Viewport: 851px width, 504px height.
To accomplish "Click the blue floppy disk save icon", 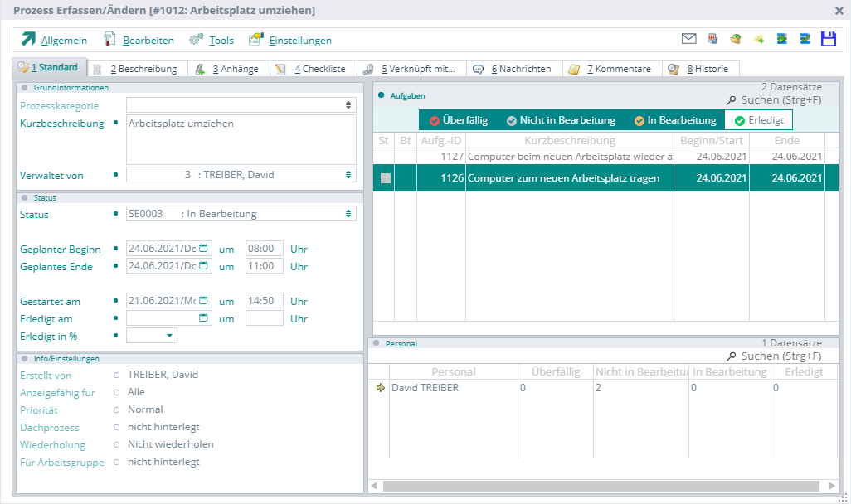I will click(828, 39).
